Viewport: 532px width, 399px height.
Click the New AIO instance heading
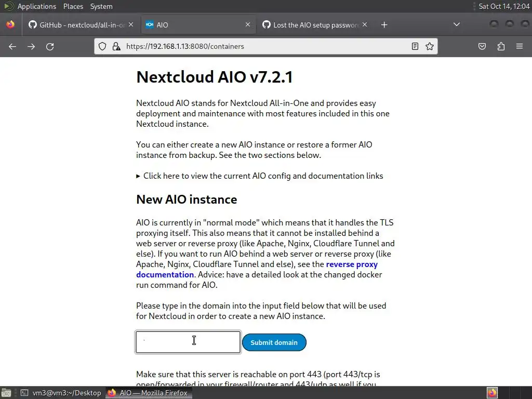[x=187, y=199]
